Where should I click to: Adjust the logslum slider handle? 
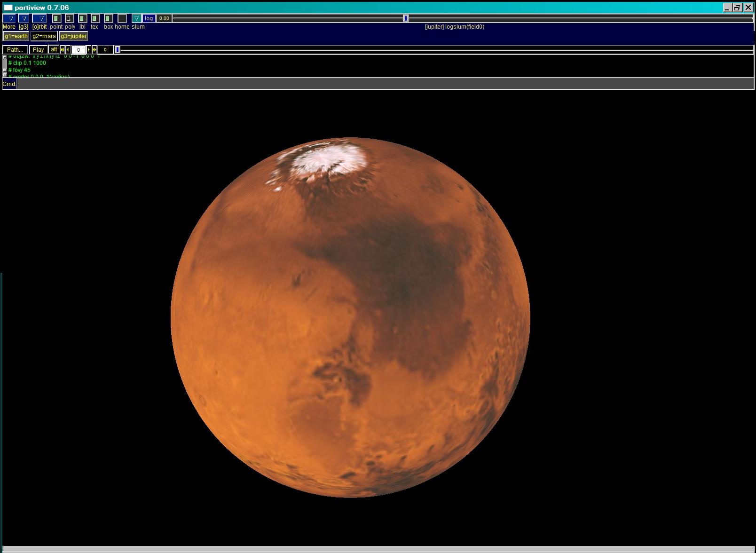pos(406,18)
